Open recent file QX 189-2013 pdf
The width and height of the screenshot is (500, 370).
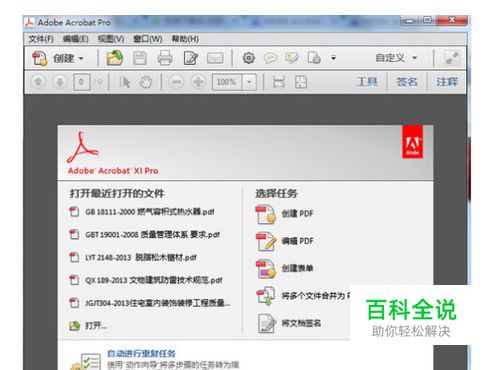click(x=146, y=280)
